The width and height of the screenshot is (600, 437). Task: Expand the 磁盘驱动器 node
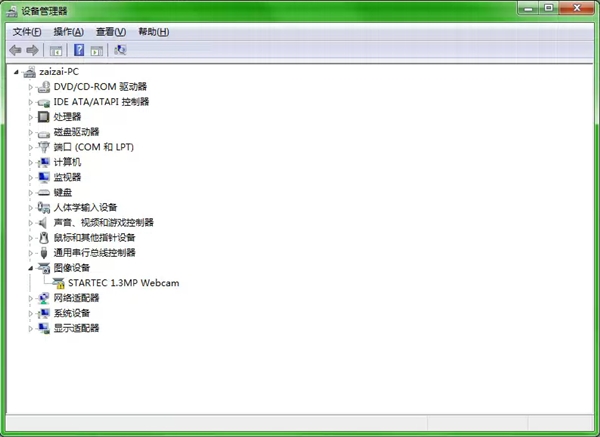pos(31,132)
